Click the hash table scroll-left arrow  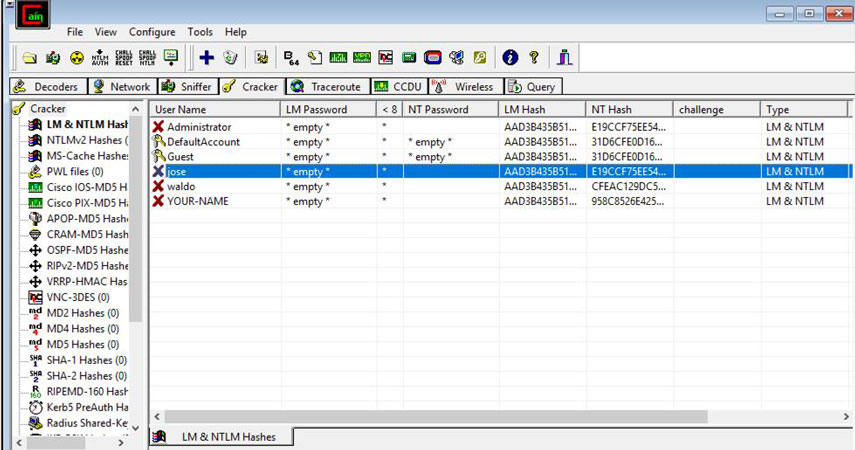(x=156, y=417)
